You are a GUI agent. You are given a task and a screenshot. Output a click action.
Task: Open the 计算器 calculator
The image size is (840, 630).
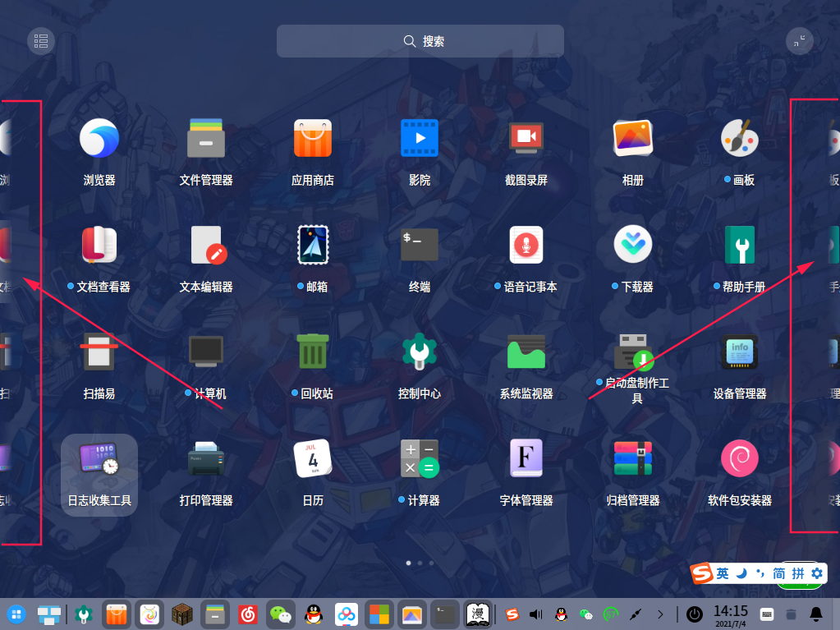pyautogui.click(x=420, y=458)
